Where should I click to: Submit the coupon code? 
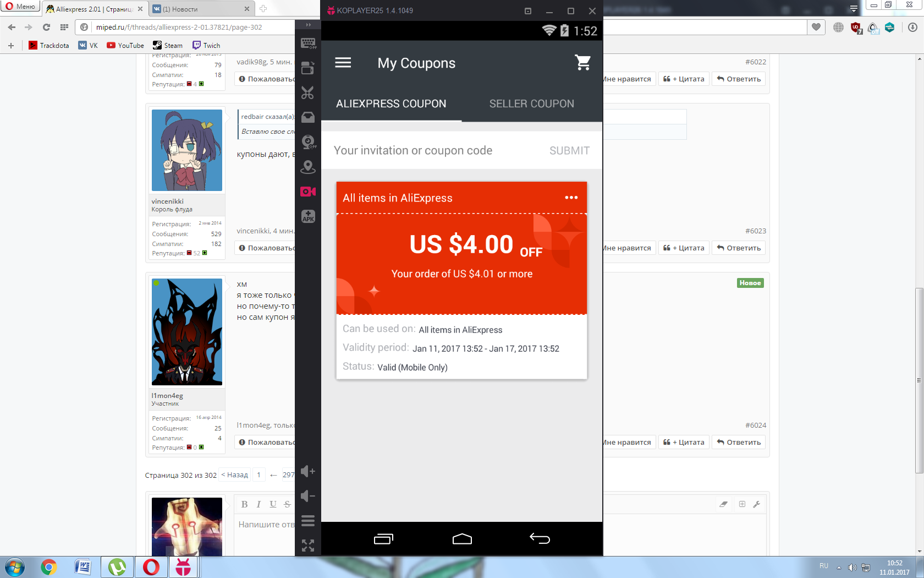click(569, 151)
